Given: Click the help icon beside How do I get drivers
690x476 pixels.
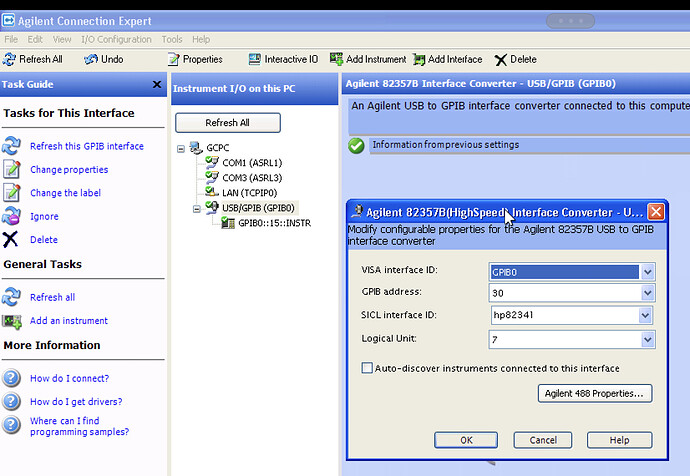Looking at the screenshot, I should click(11, 401).
